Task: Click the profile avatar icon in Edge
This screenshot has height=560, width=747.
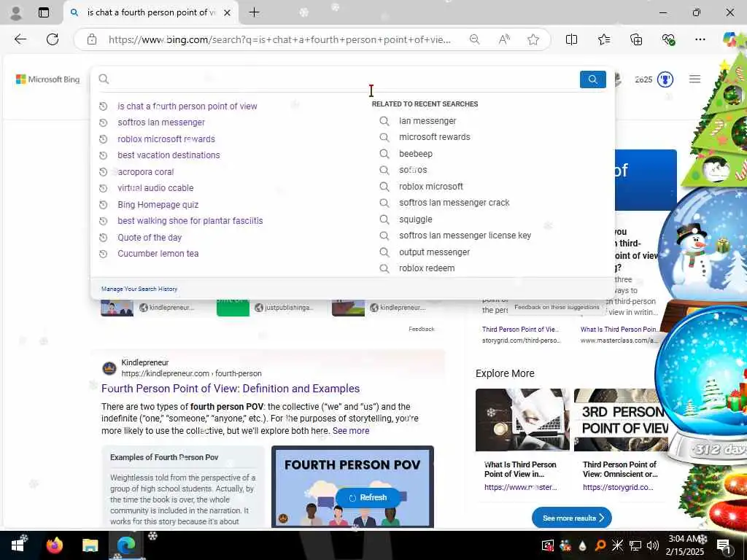Action: 16,13
